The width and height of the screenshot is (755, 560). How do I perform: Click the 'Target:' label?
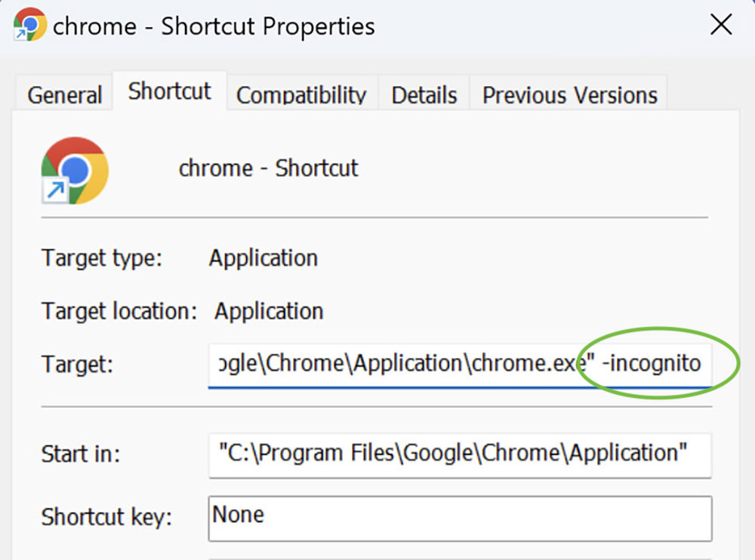(x=77, y=364)
